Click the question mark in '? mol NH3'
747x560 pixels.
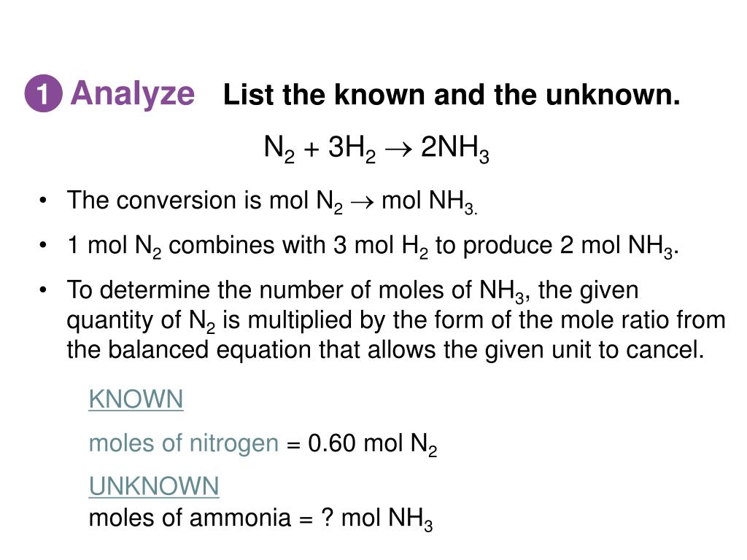coord(327,518)
